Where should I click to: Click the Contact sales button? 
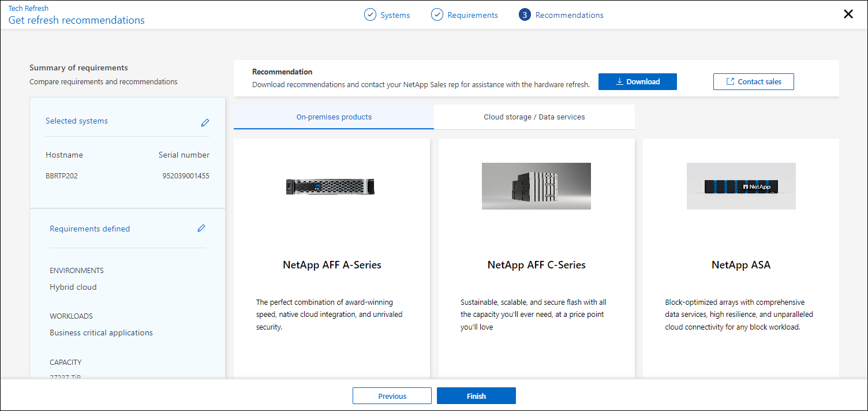(x=753, y=81)
